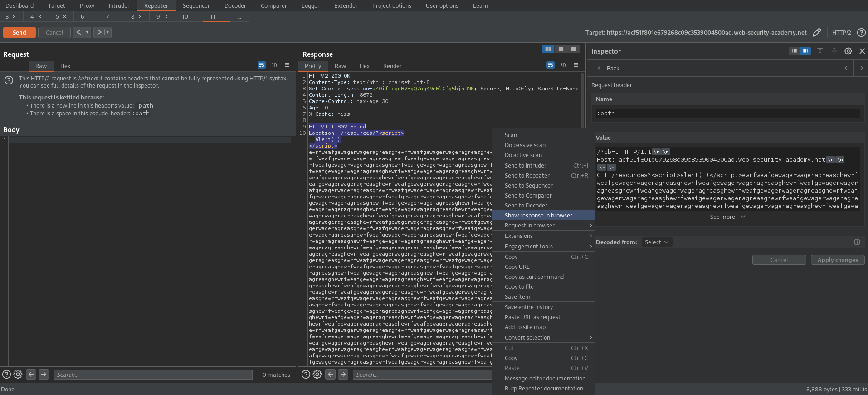Click Apply changes in the Inspector
868x395 pixels.
[x=838, y=260]
